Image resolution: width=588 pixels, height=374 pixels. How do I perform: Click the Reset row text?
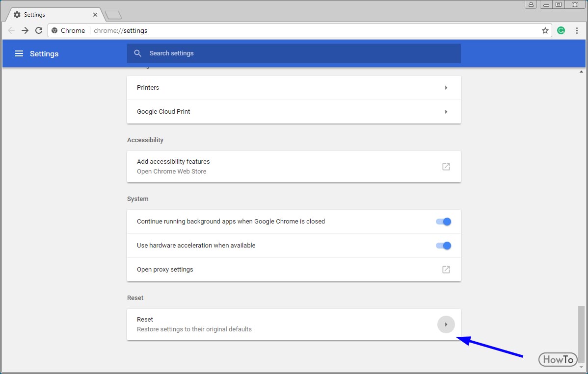point(145,319)
